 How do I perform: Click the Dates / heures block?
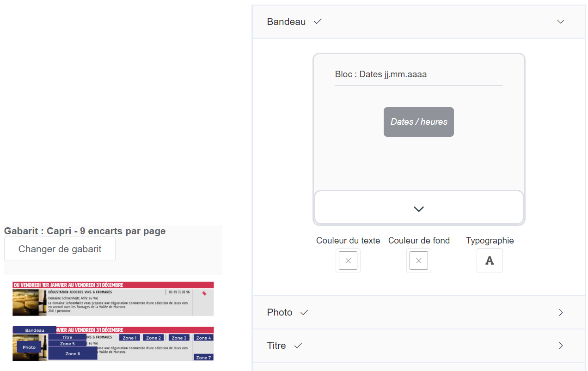tap(419, 122)
